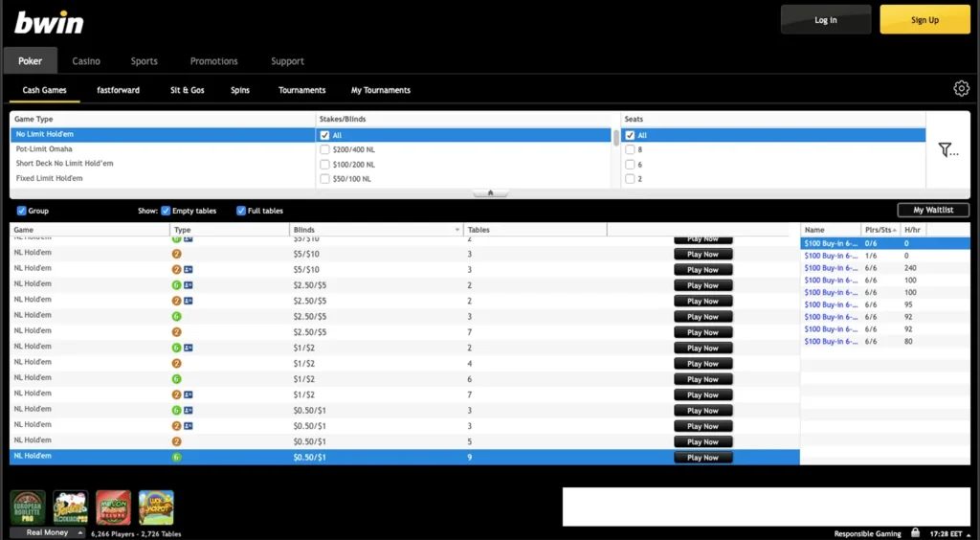980x540 pixels.
Task: Click heads-up 2 icon in $1/$2 seven-tables row
Action: click(x=176, y=395)
